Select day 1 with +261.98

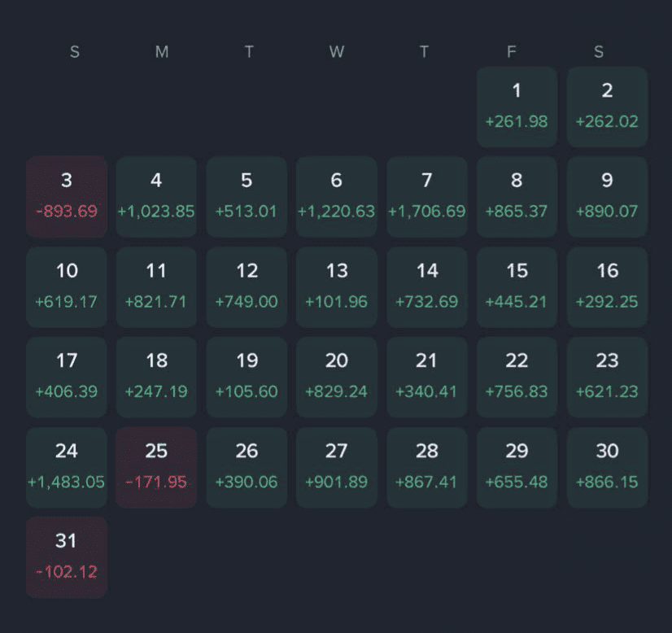pos(517,107)
